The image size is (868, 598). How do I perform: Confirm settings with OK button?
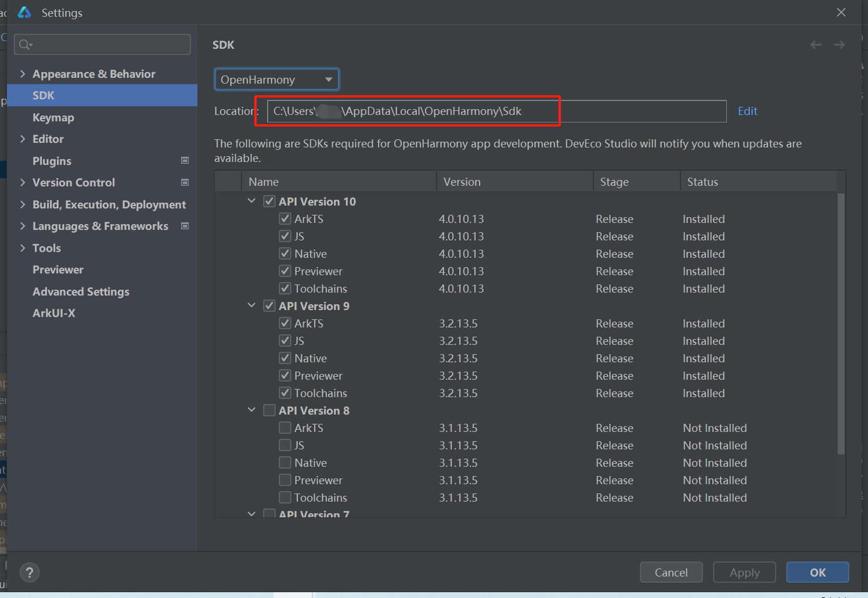[x=817, y=572]
